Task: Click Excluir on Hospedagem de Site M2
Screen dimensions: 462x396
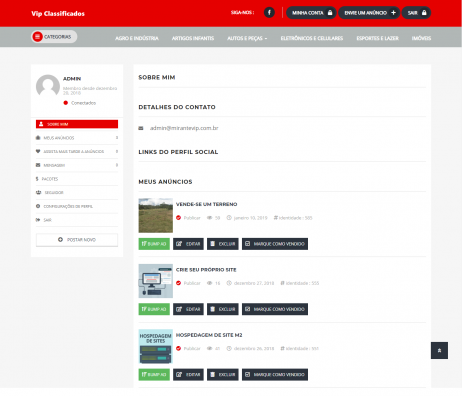Action: [223, 374]
